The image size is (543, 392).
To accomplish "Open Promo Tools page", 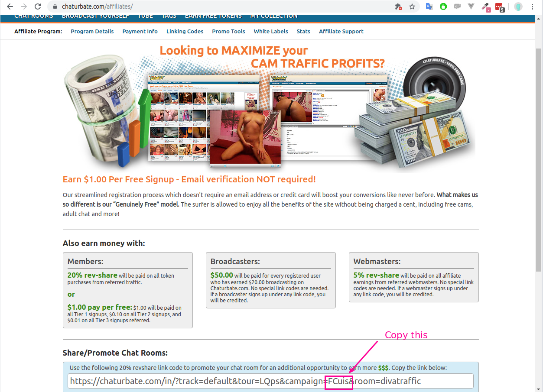I will pyautogui.click(x=228, y=31).
